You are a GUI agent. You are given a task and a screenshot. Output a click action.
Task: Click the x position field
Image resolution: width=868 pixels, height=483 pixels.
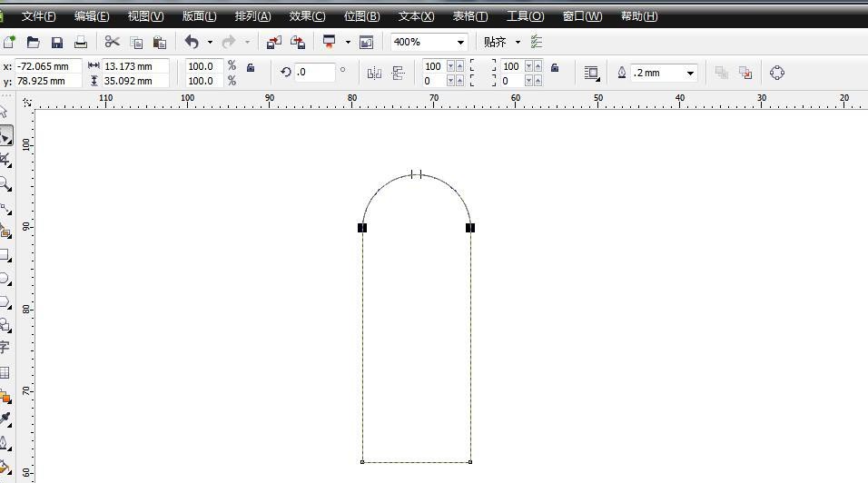(x=48, y=66)
